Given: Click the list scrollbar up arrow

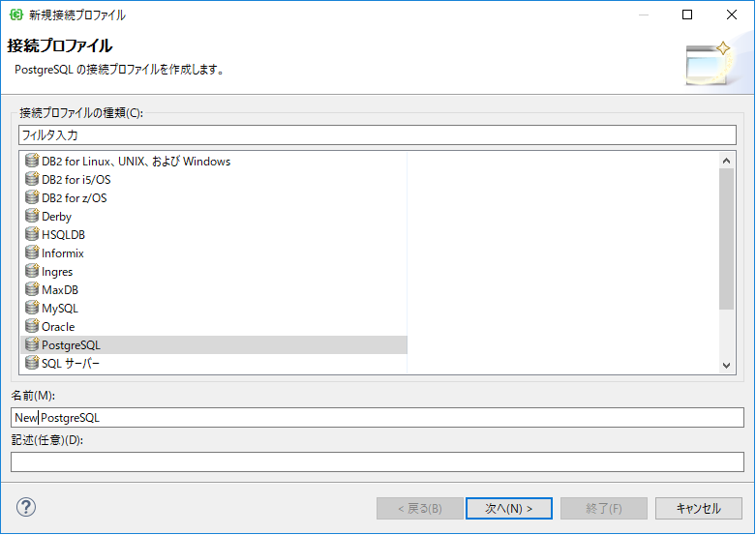Looking at the screenshot, I should click(x=727, y=161).
